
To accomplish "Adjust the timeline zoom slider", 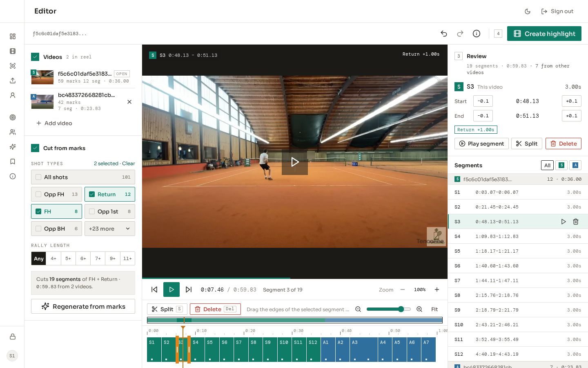I will pyautogui.click(x=389, y=309).
